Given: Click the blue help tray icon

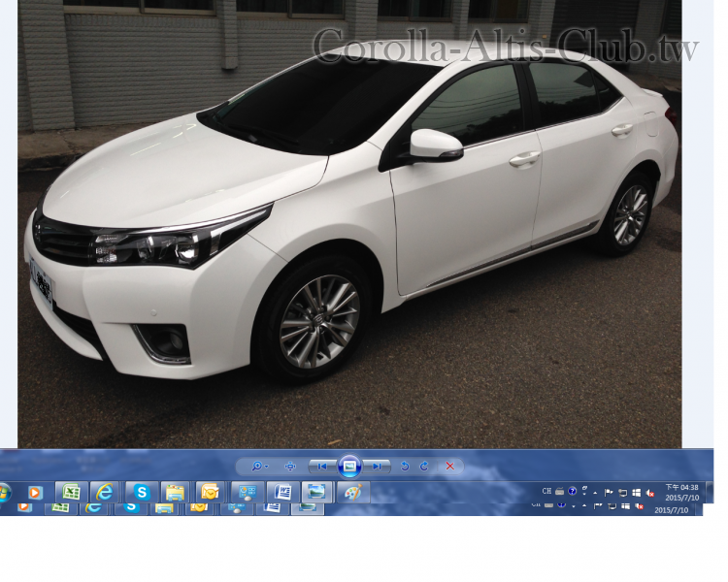Looking at the screenshot, I should 572,491.
